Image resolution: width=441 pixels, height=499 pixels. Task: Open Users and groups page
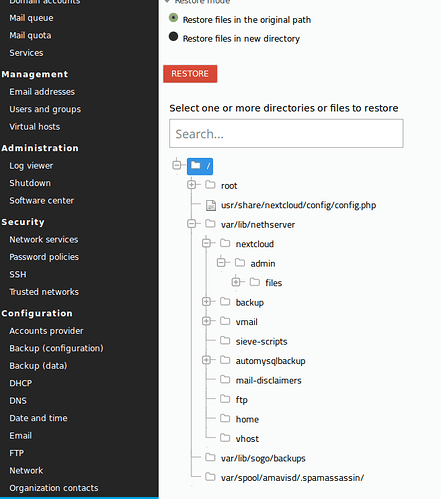[x=45, y=109]
